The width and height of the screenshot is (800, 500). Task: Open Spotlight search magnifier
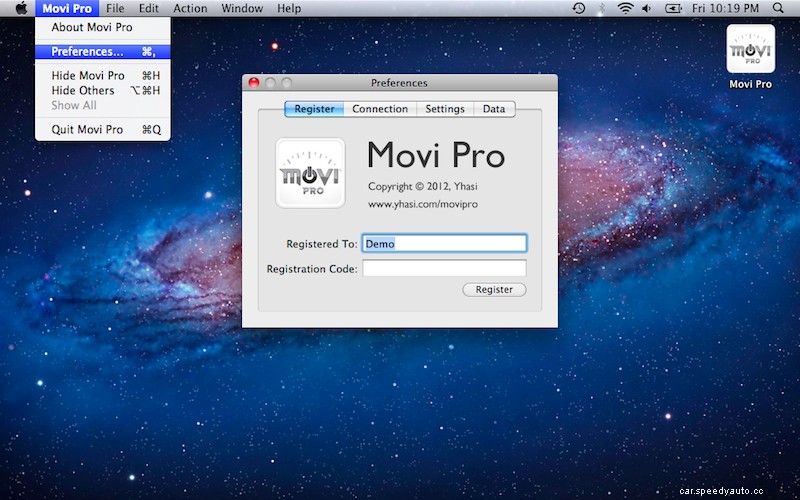778,8
